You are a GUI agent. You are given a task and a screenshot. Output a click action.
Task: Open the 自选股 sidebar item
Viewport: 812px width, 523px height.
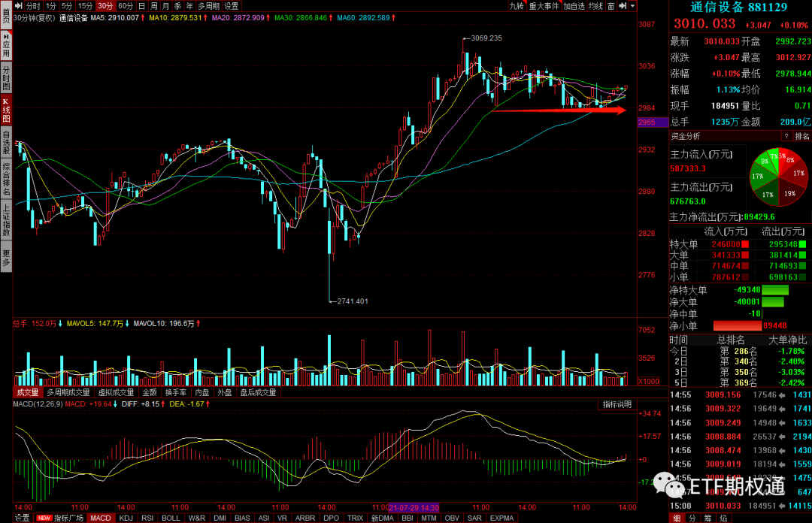coord(6,140)
